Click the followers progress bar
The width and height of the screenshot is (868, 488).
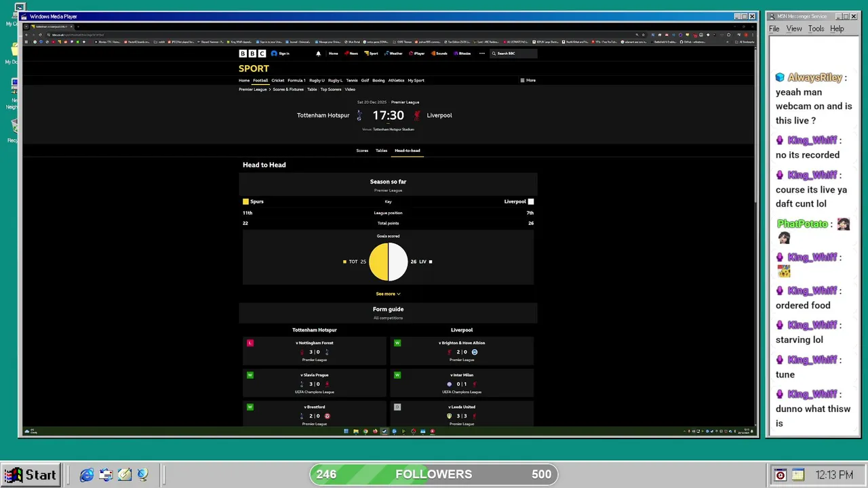(434, 474)
